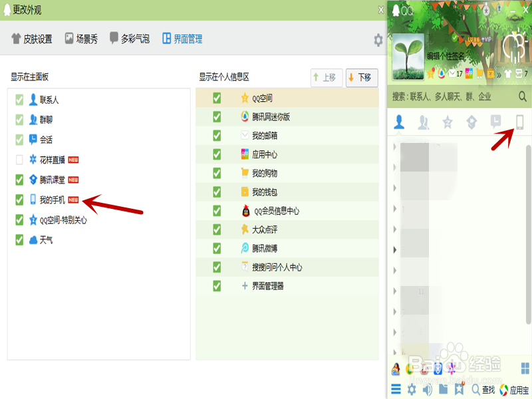The height and width of the screenshot is (399, 532).
Task: Switch to 皮肤设置 tab
Action: [32, 39]
